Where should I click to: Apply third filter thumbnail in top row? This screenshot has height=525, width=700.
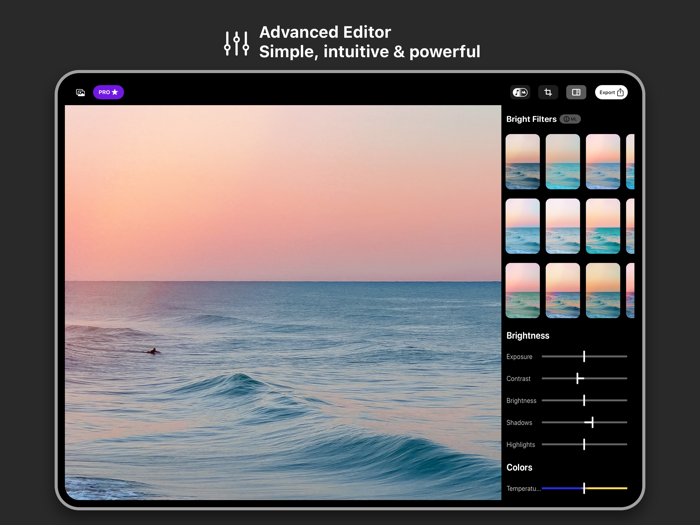[x=603, y=162]
